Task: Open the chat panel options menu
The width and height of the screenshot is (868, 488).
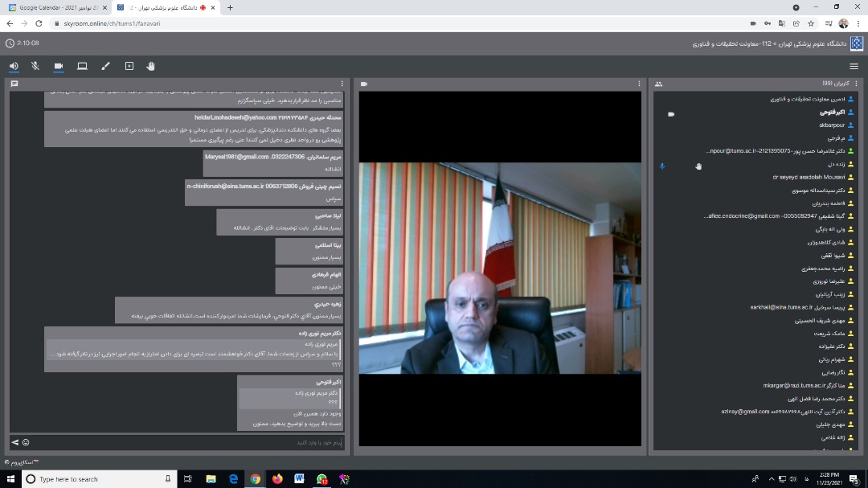Action: pyautogui.click(x=342, y=84)
